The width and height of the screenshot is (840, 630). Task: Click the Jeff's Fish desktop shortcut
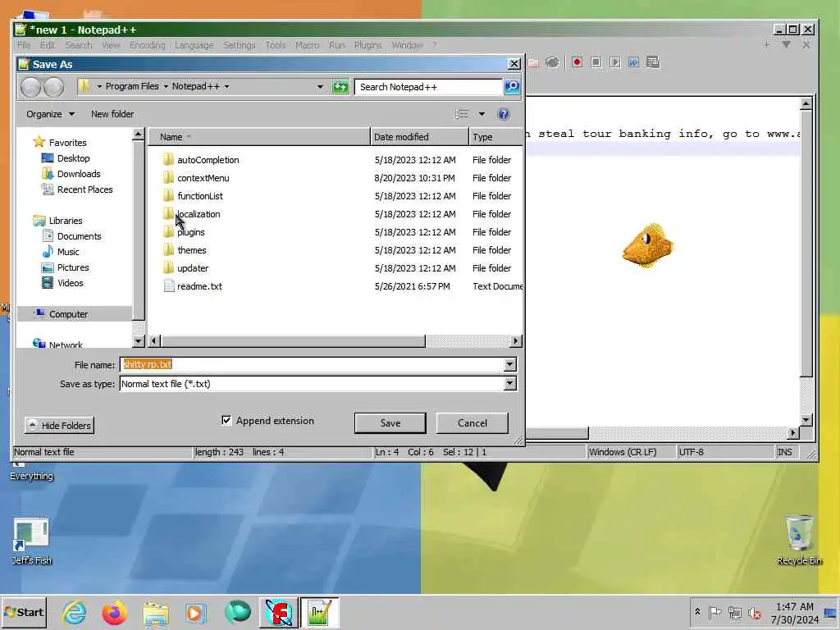pyautogui.click(x=32, y=541)
